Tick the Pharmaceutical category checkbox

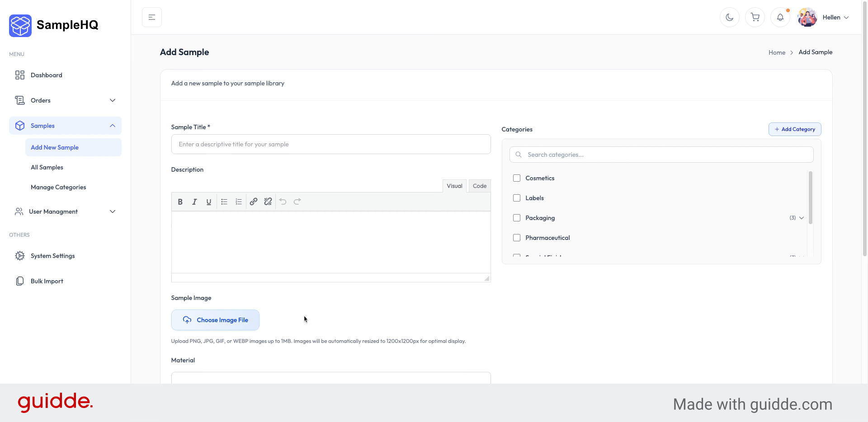click(517, 238)
